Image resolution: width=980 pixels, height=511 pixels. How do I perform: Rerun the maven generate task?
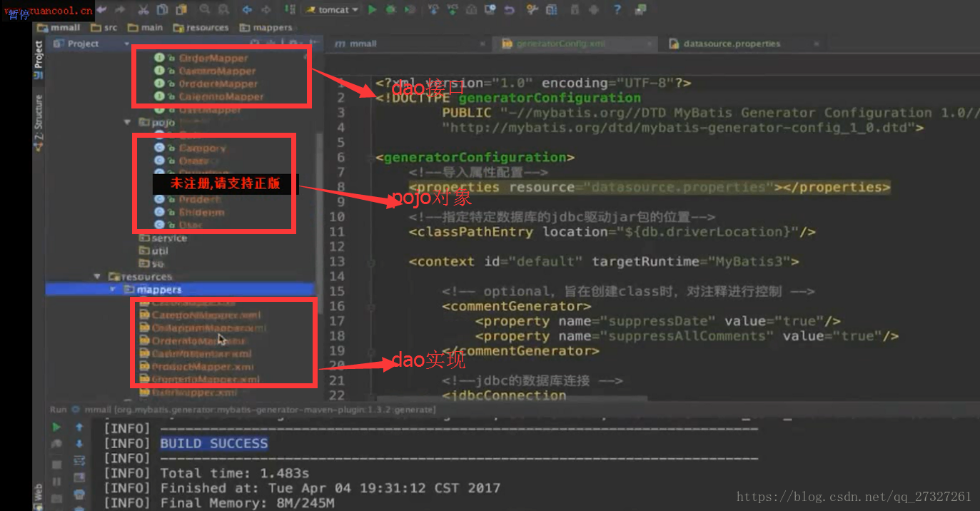[x=56, y=427]
